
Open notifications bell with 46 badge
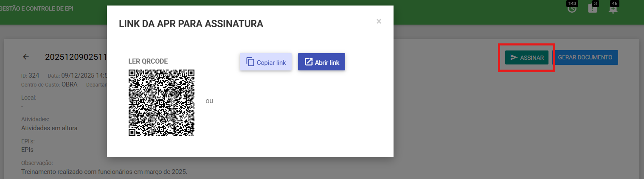pos(613,8)
